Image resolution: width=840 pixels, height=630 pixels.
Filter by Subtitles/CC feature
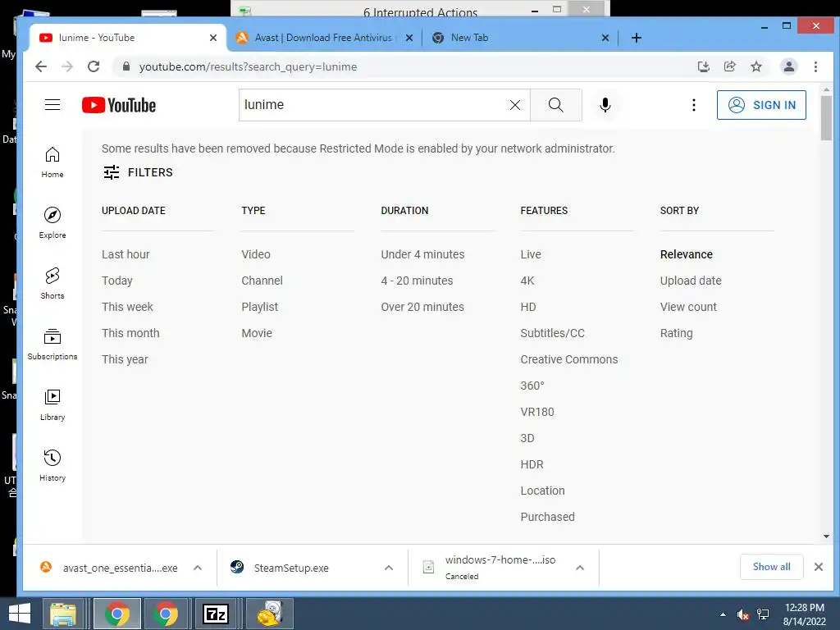pyautogui.click(x=552, y=333)
